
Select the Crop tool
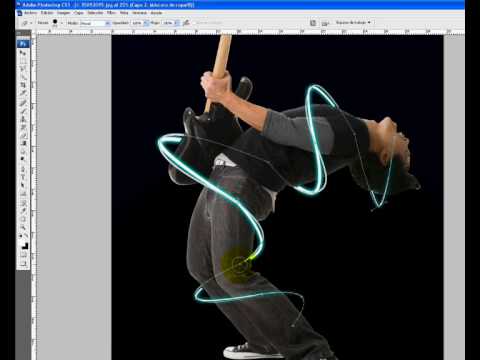click(23, 86)
